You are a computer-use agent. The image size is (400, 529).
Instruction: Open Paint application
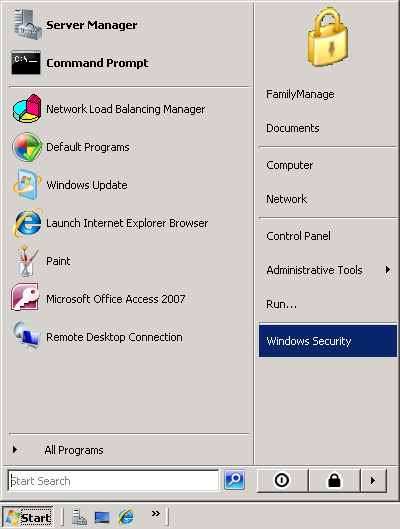click(x=128, y=261)
